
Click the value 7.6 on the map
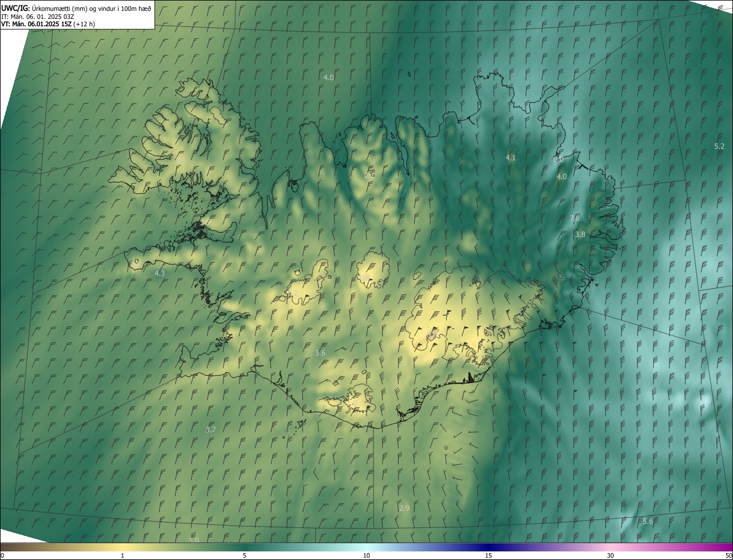(x=574, y=219)
